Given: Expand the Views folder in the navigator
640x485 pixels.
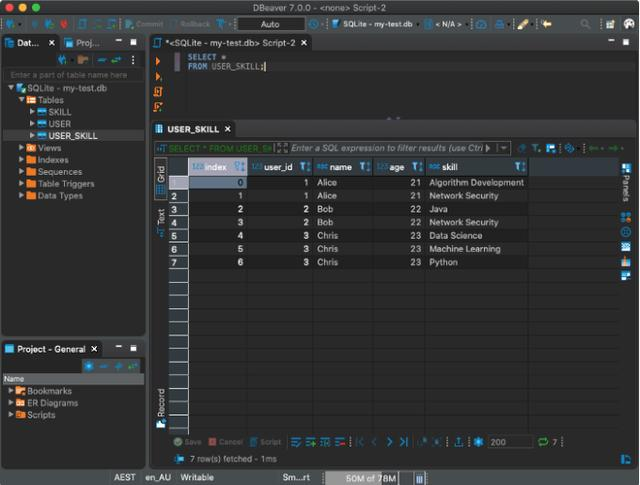Looking at the screenshot, I should click(x=19, y=148).
